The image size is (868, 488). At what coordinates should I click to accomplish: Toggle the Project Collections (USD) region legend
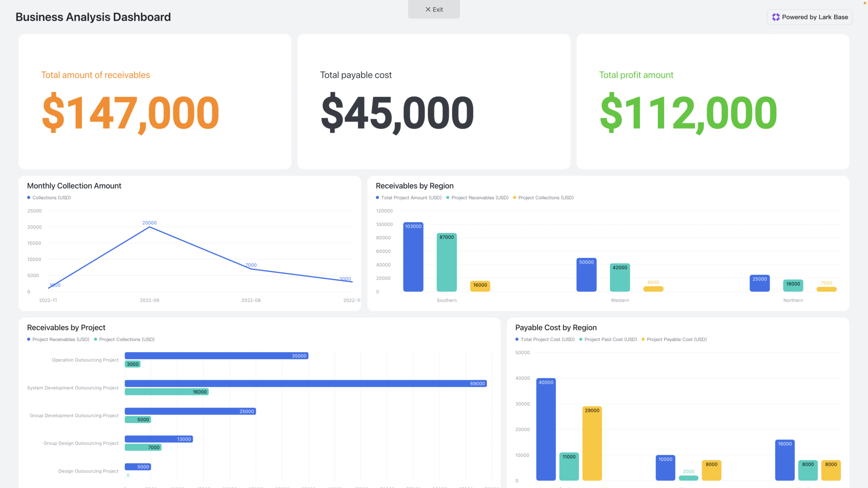coord(546,198)
